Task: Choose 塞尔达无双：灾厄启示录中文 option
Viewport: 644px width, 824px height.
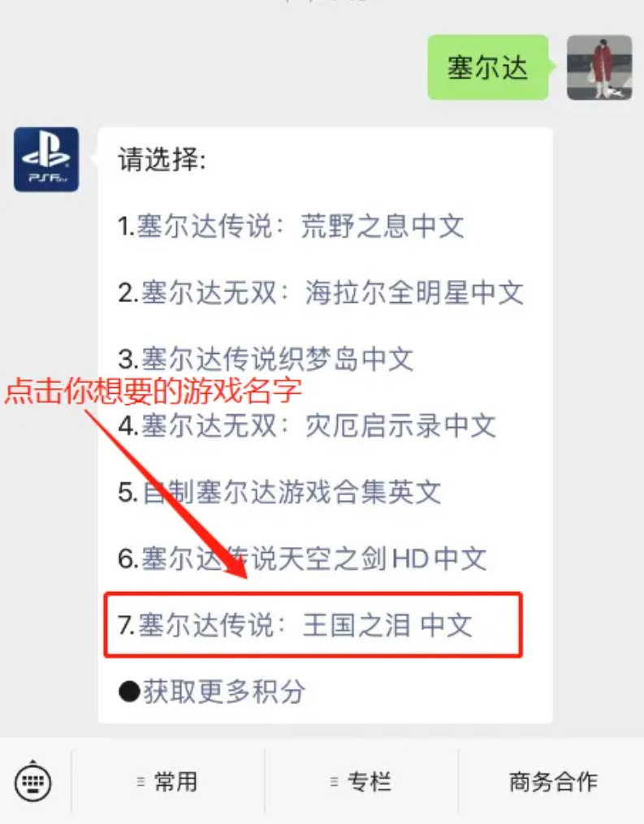Action: pos(318,425)
